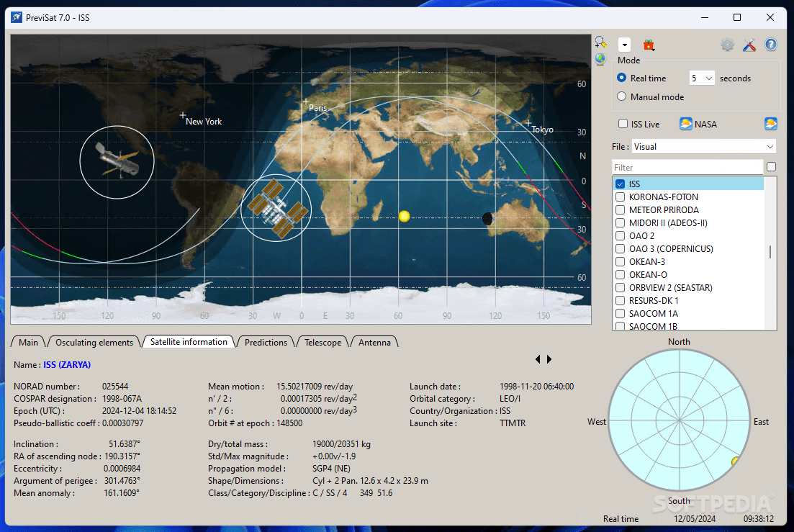This screenshot has width=794, height=532.
Task: Click the dark Moon marker on map
Action: click(487, 219)
